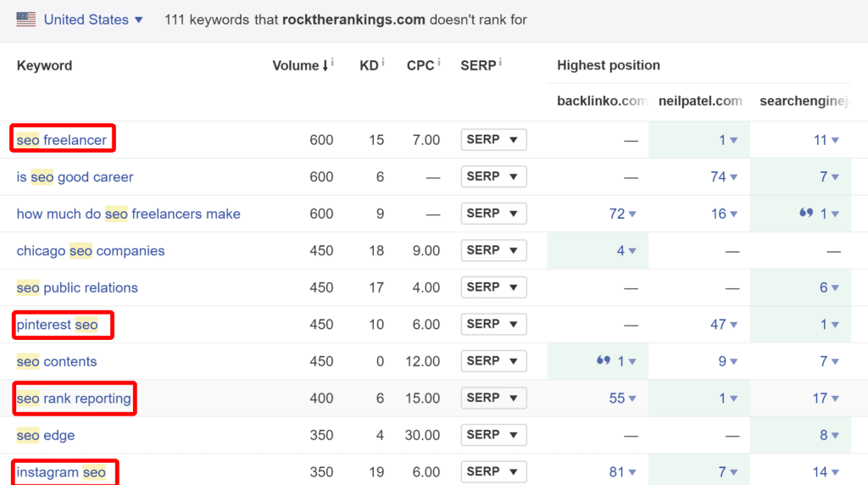Viewport: 868px width, 485px height.
Task: Click the Highest position header
Action: coord(609,65)
